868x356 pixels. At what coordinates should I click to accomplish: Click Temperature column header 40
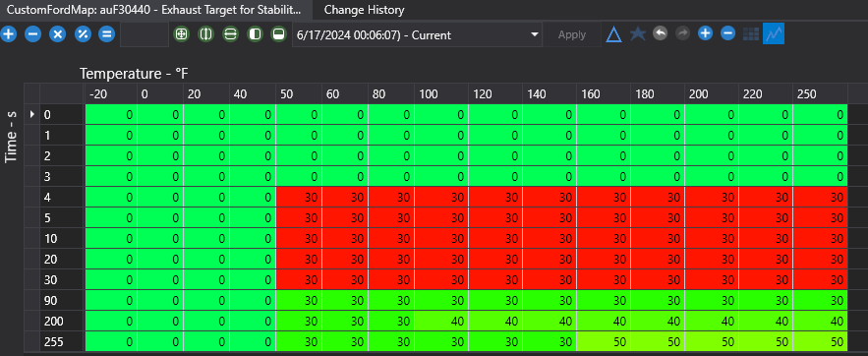click(253, 94)
